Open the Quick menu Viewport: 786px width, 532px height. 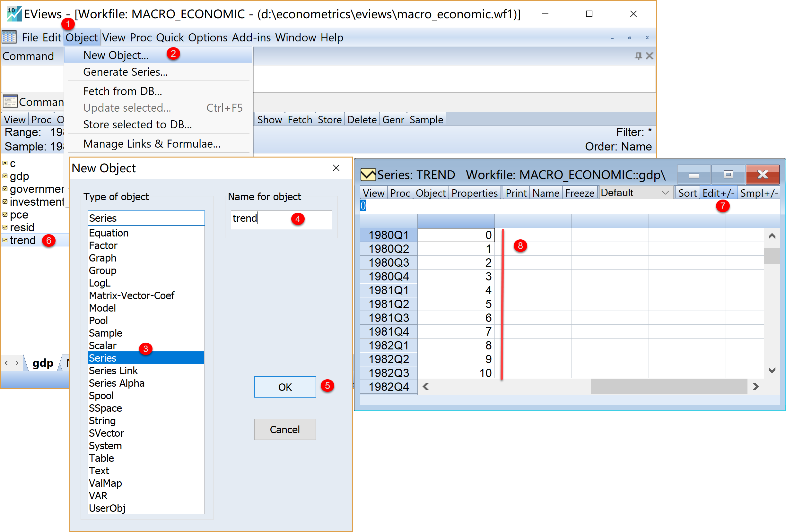point(170,38)
